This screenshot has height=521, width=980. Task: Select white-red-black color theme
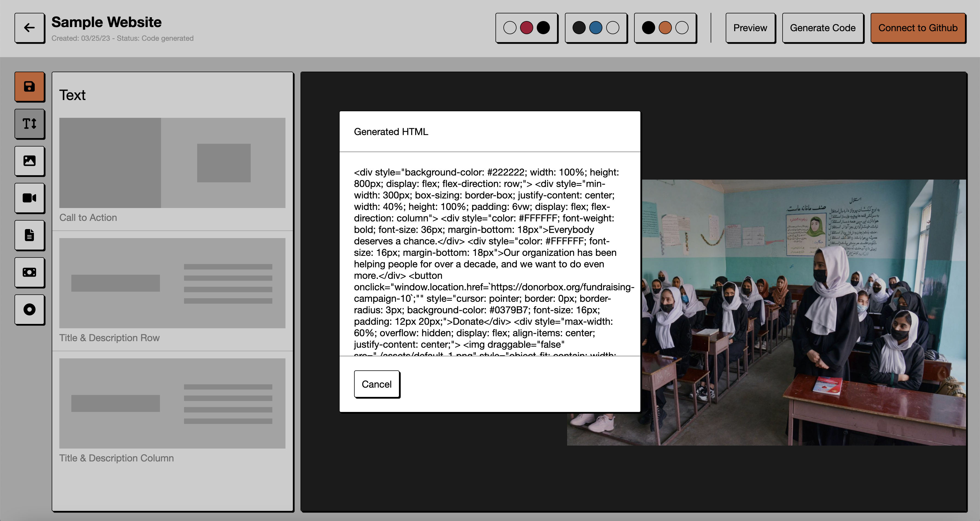[x=526, y=28]
